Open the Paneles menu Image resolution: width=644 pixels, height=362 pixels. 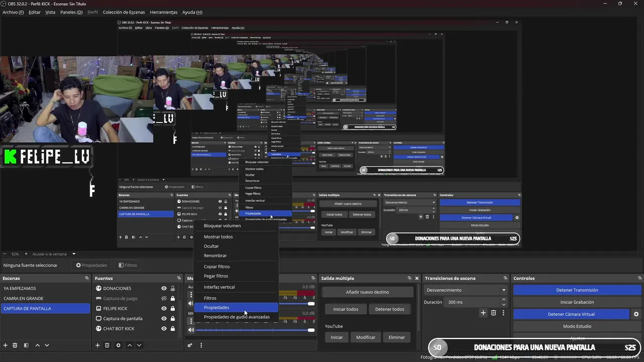tap(71, 12)
